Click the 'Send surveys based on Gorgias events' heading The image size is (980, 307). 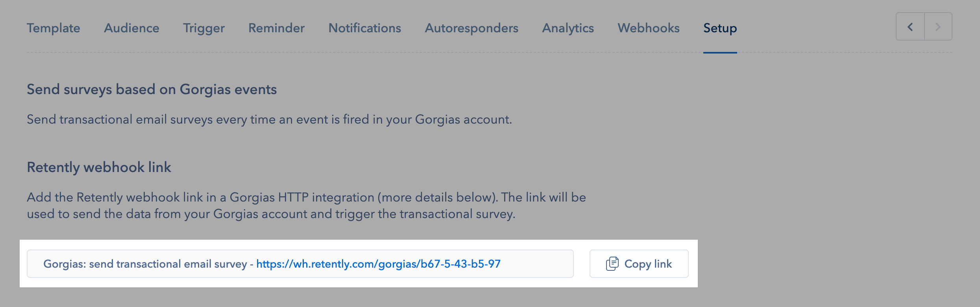pos(152,89)
